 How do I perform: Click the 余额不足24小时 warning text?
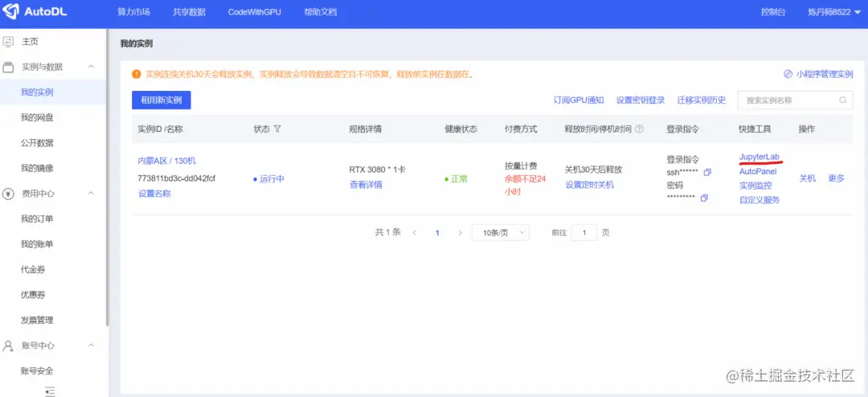[526, 185]
